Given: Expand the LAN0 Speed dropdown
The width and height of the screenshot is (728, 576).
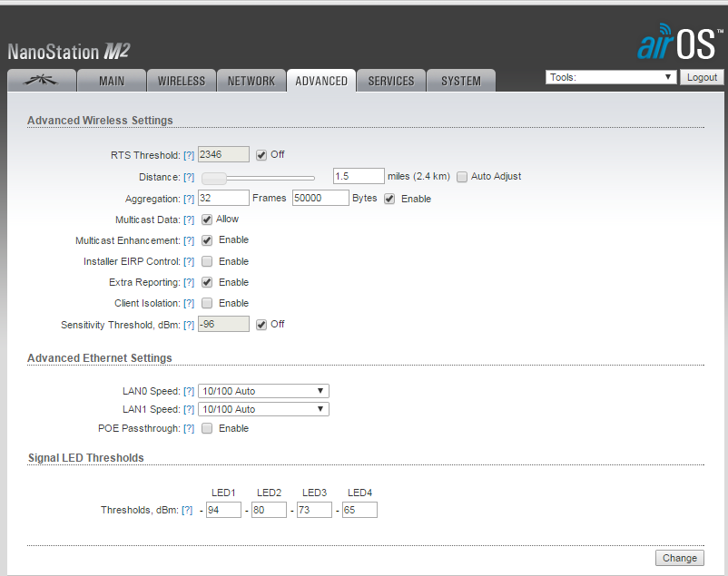Looking at the screenshot, I should tap(263, 391).
